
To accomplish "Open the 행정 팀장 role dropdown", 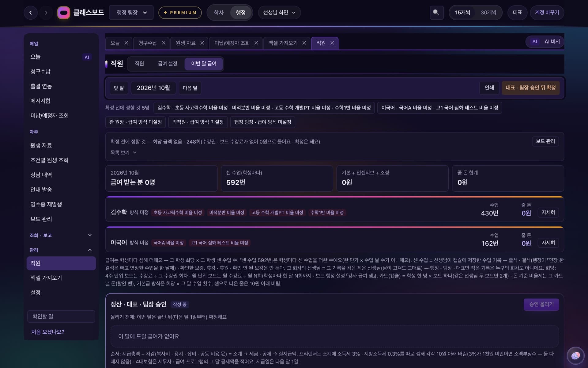I will click(x=131, y=13).
